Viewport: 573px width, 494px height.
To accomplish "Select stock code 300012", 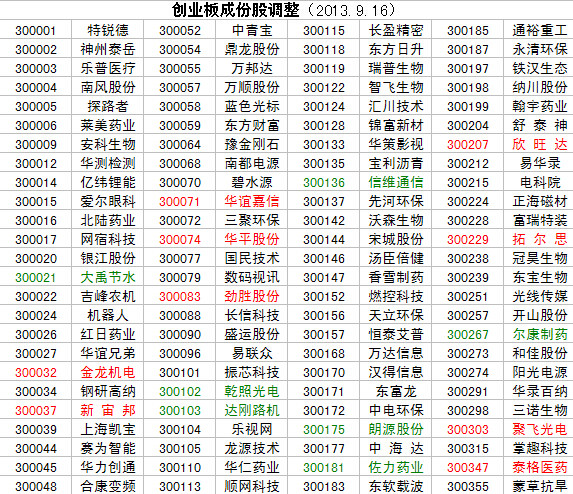I will pos(36,164).
